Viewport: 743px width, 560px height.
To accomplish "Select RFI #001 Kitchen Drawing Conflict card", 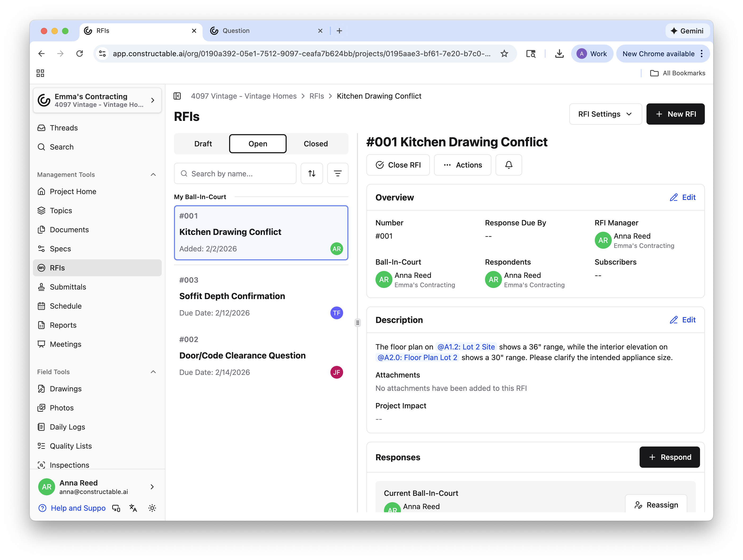I will point(261,233).
